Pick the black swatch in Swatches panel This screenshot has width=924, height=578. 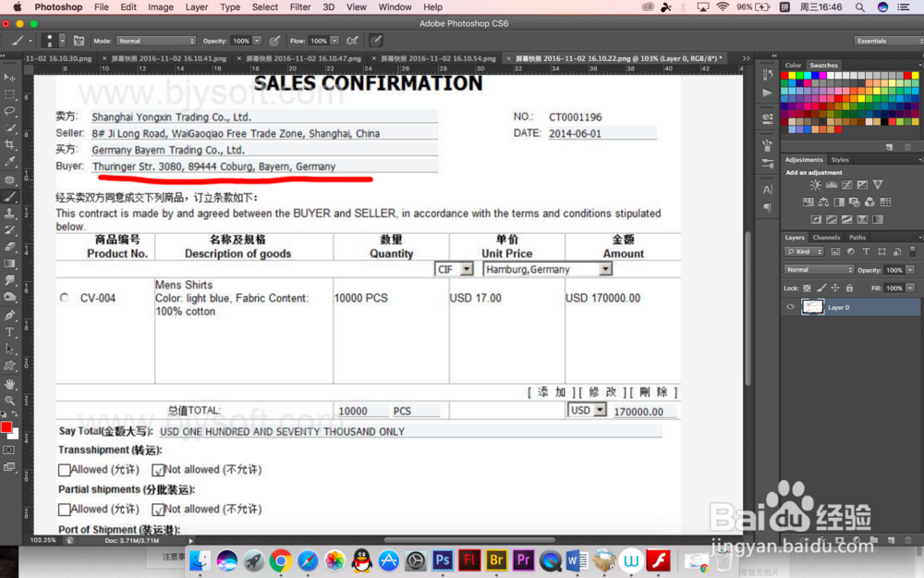tap(884, 121)
